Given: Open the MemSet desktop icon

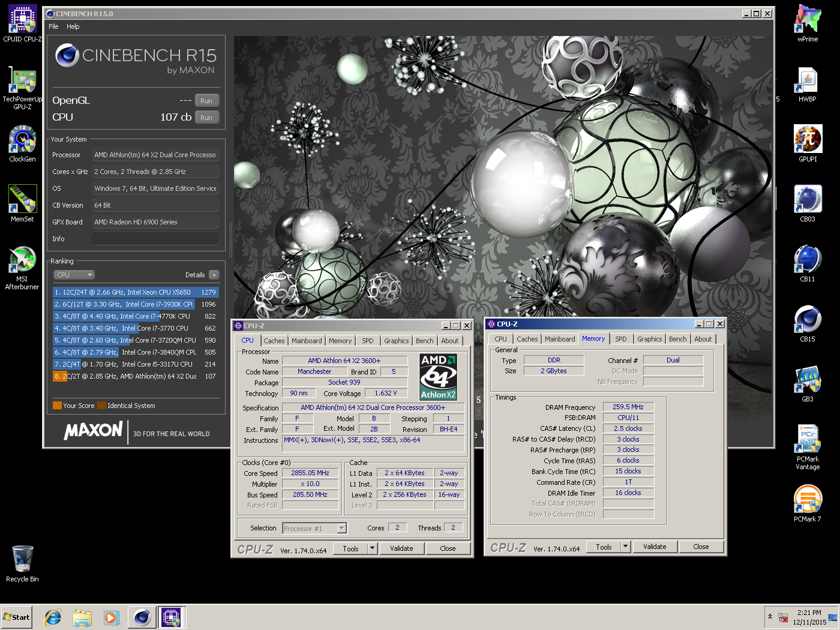Looking at the screenshot, I should (22, 203).
